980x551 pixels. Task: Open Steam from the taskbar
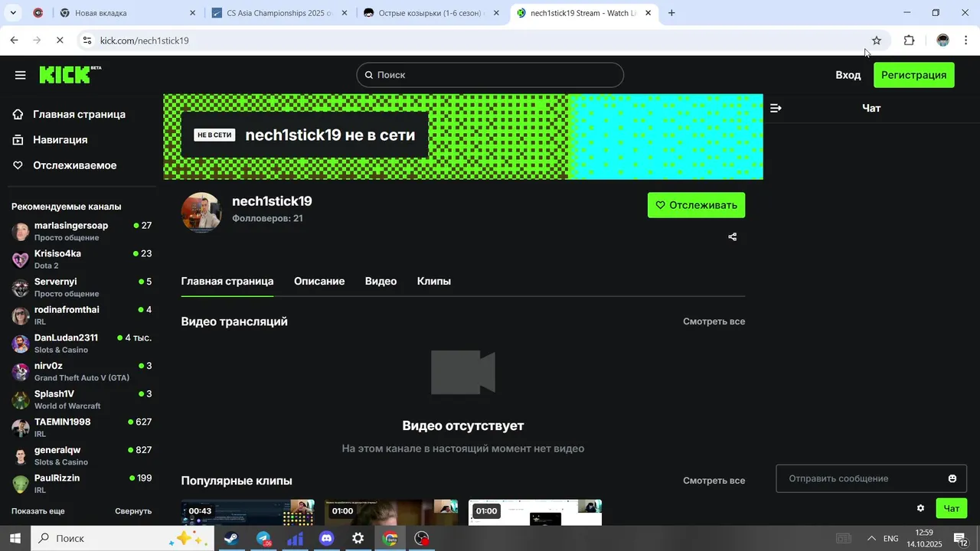230,539
